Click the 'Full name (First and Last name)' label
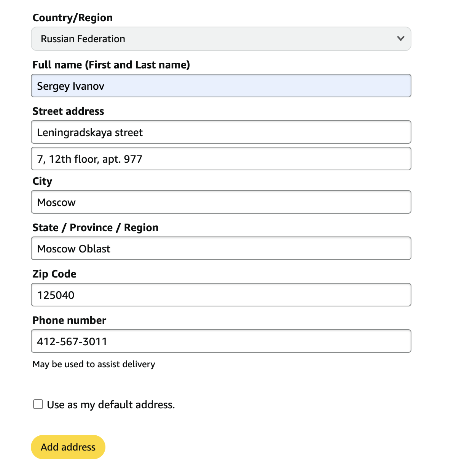 (x=111, y=65)
